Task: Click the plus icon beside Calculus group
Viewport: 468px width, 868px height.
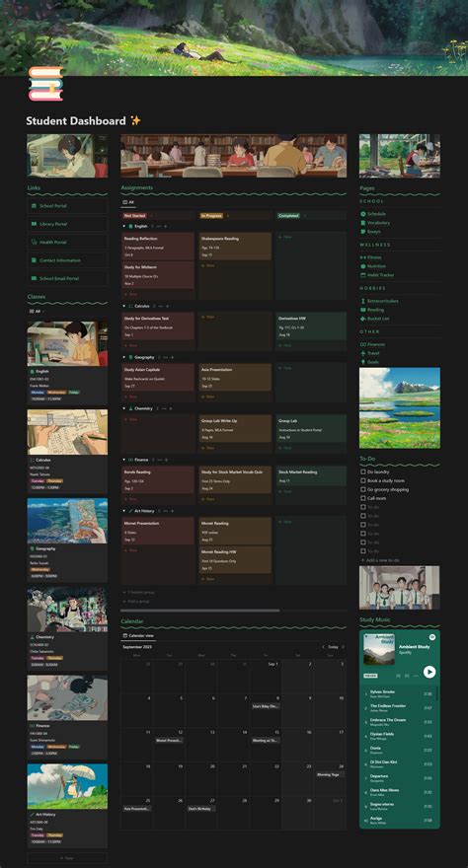Action: point(167,306)
